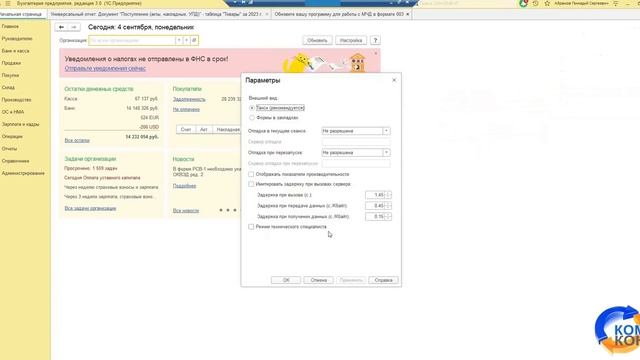Open the Руководителю sidebar section
This screenshot has width=640, height=360.
[x=17, y=39]
